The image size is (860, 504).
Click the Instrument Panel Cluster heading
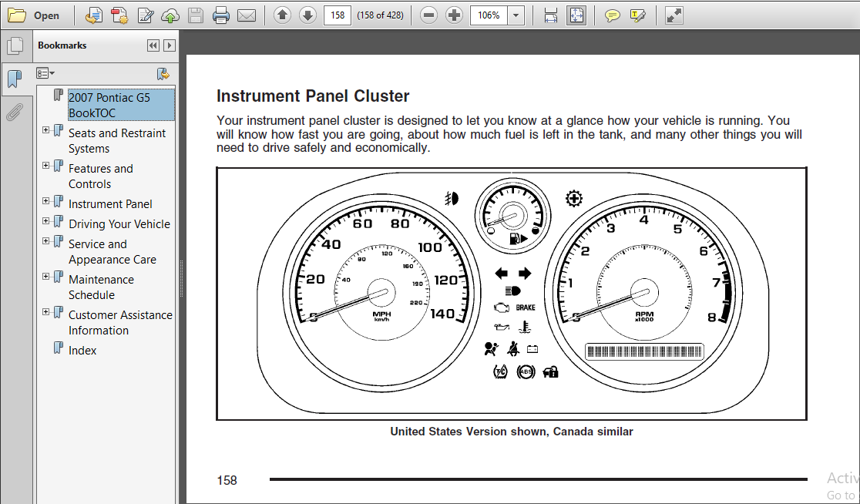313,96
